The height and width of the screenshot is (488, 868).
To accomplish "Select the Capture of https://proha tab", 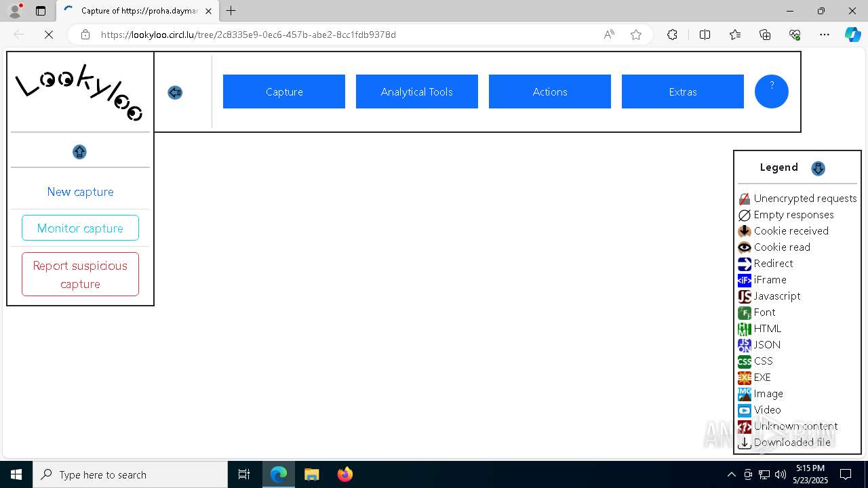I will (137, 11).
